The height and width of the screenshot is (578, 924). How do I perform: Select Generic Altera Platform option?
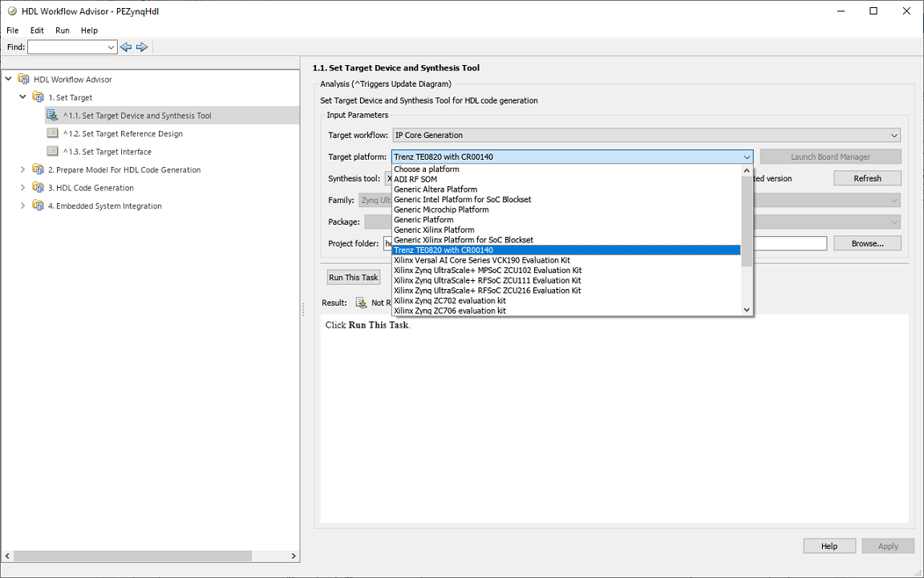coord(566,189)
